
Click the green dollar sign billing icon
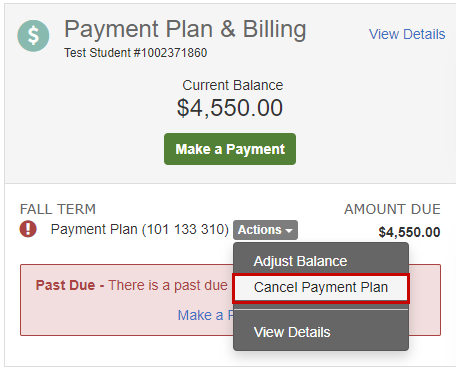[33, 36]
